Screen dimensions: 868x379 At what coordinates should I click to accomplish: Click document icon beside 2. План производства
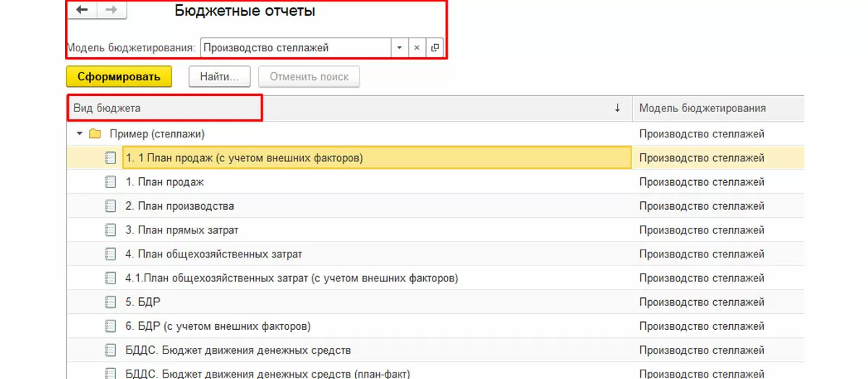coord(111,205)
